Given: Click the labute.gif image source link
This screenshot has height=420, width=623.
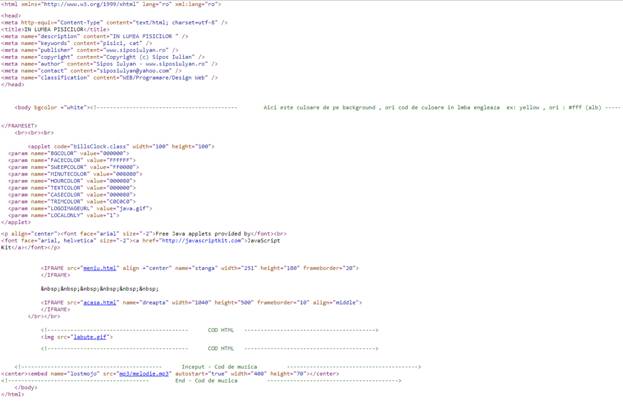Looking at the screenshot, I should click(x=92, y=337).
